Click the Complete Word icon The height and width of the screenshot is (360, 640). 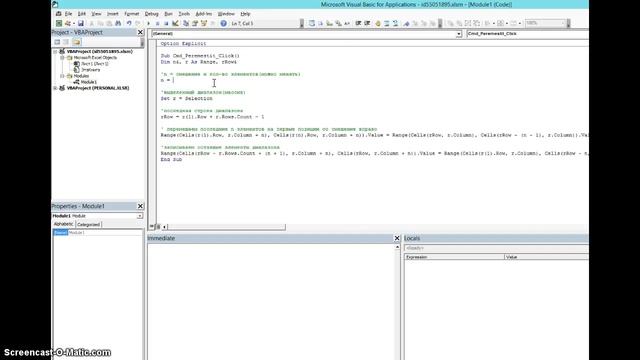click(x=347, y=23)
